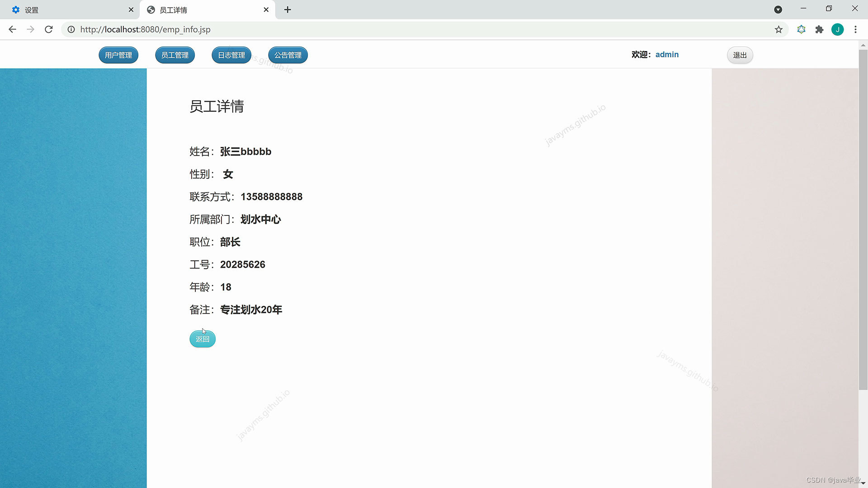Open the extensions puzzle icon

pyautogui.click(x=819, y=29)
